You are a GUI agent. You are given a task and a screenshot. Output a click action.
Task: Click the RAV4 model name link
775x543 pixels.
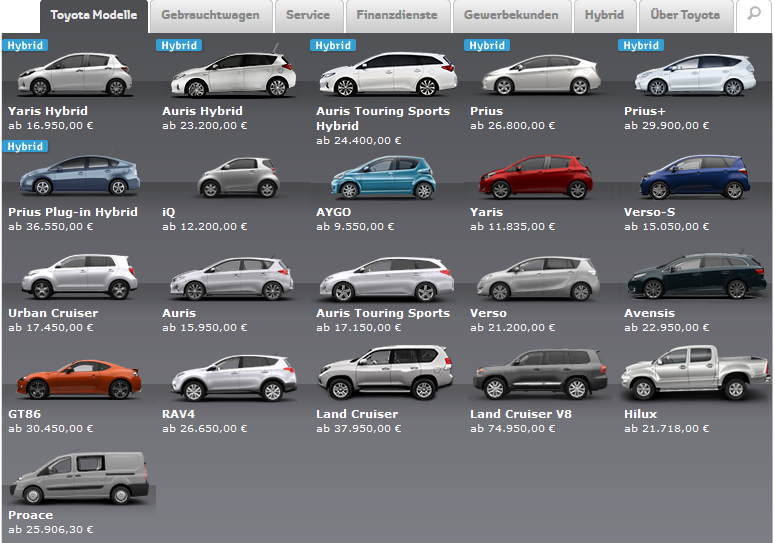point(179,414)
